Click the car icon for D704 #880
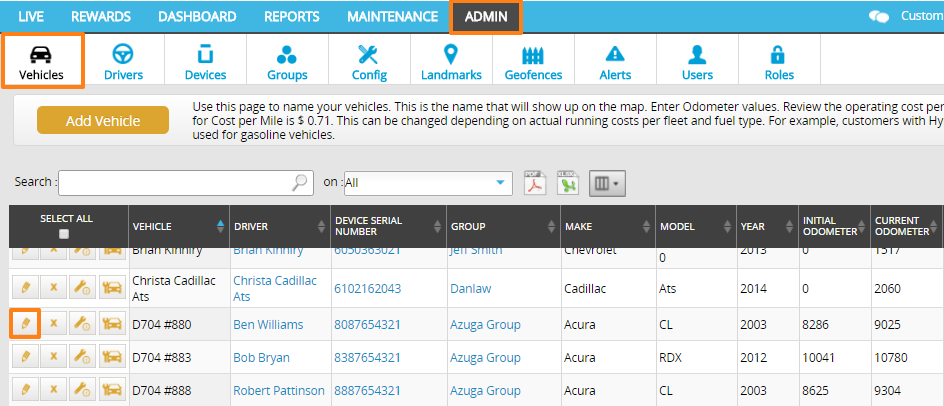The width and height of the screenshot is (944, 406). click(x=112, y=324)
